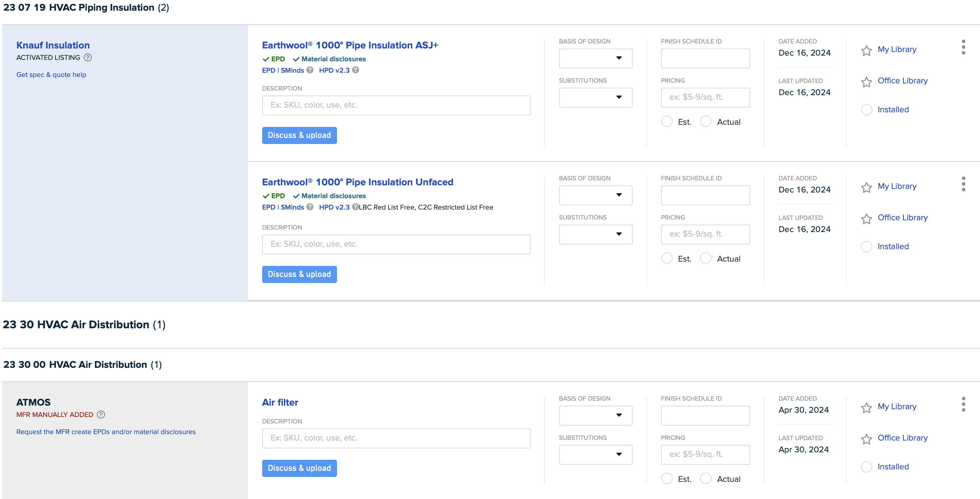Star ASJ+ product in My Library

(866, 51)
